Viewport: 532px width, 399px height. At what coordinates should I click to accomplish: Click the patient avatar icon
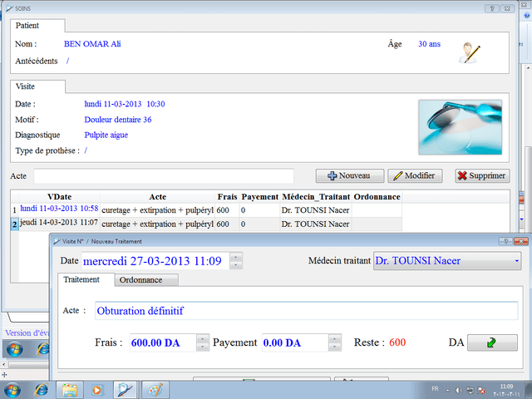(x=470, y=52)
